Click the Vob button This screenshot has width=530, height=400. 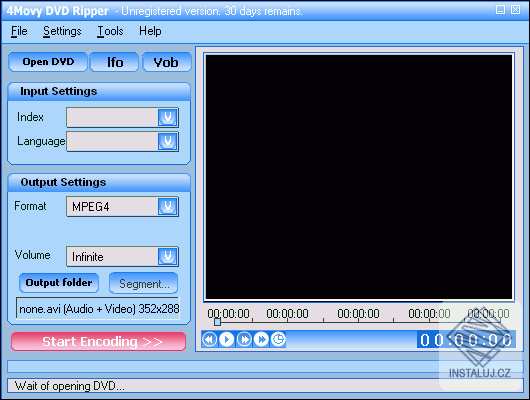coord(167,62)
